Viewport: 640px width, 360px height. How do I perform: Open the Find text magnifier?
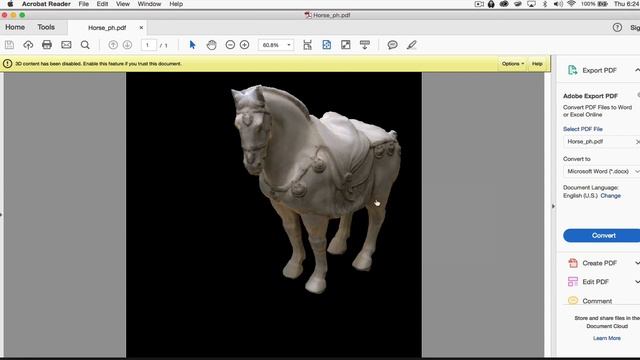(x=85, y=45)
